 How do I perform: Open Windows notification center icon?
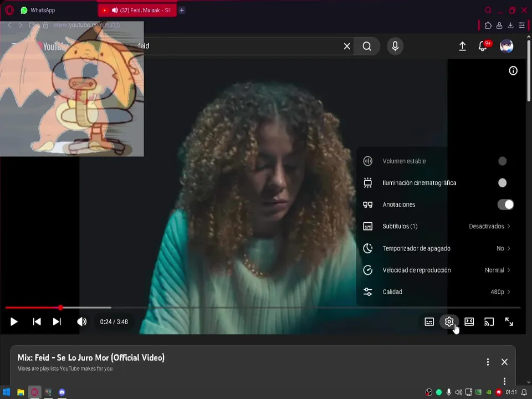click(524, 392)
